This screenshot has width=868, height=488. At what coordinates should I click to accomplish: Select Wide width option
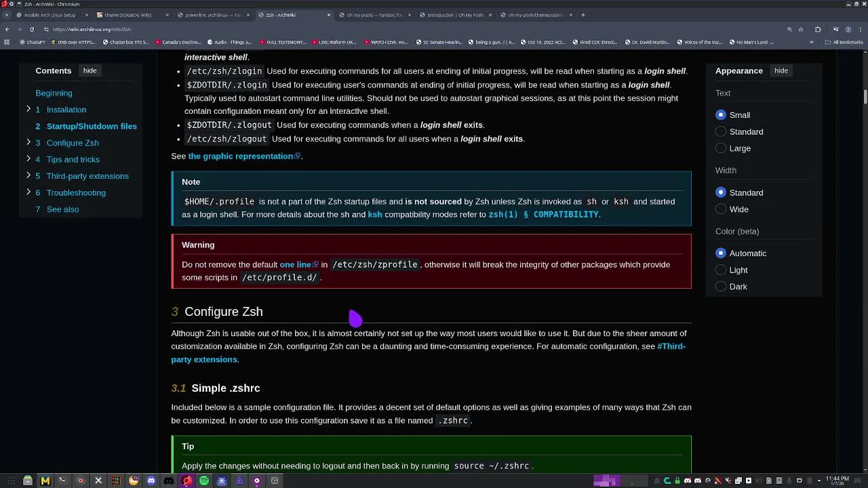pyautogui.click(x=721, y=209)
